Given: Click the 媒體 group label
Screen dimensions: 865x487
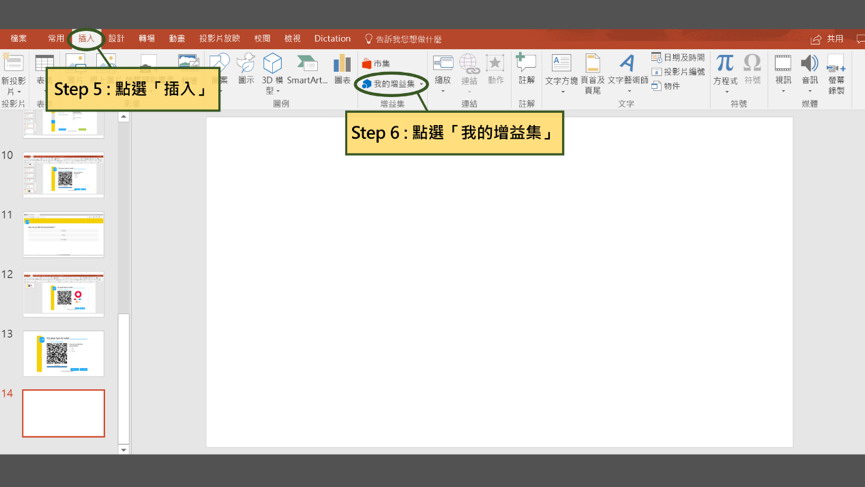Looking at the screenshot, I should click(809, 104).
